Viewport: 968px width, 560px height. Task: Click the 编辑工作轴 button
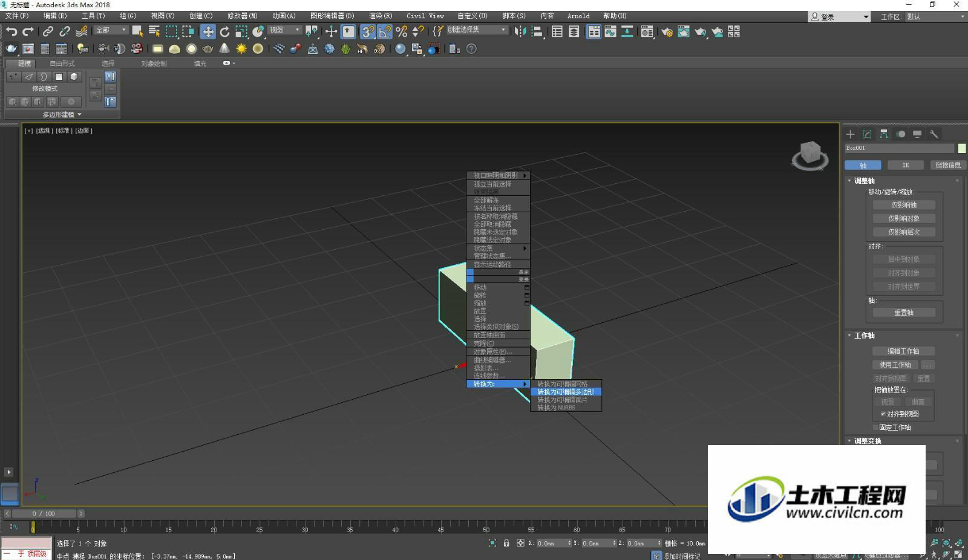tap(904, 351)
